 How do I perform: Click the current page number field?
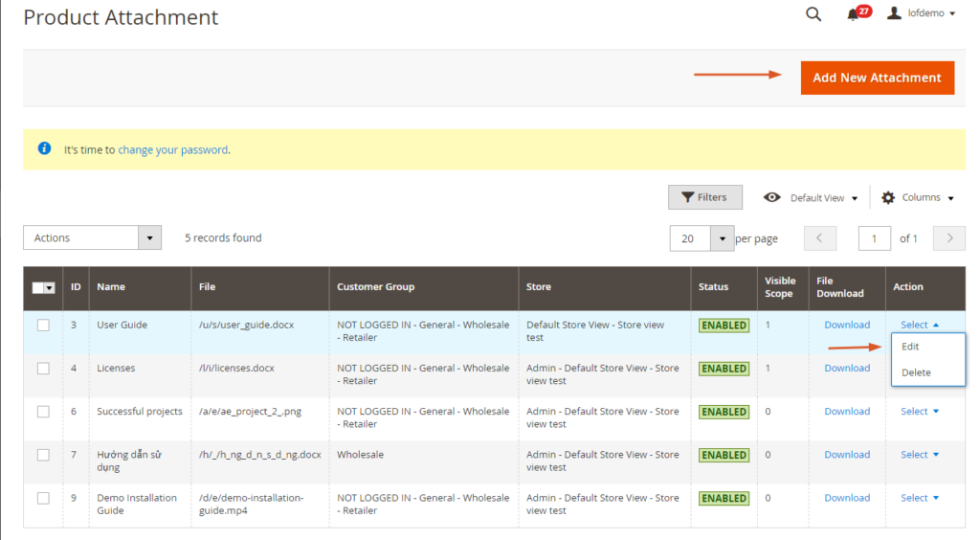coord(874,238)
